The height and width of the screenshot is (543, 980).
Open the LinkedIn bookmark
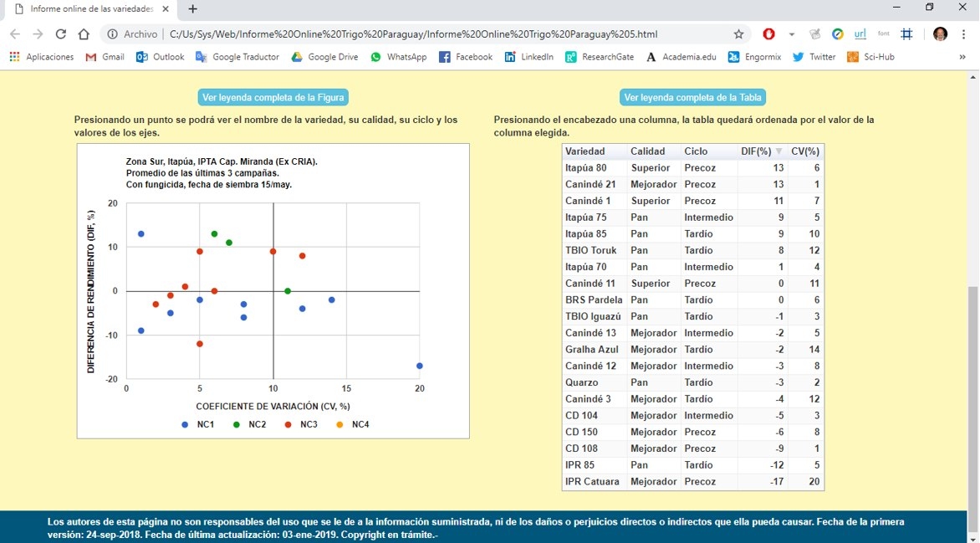click(528, 57)
